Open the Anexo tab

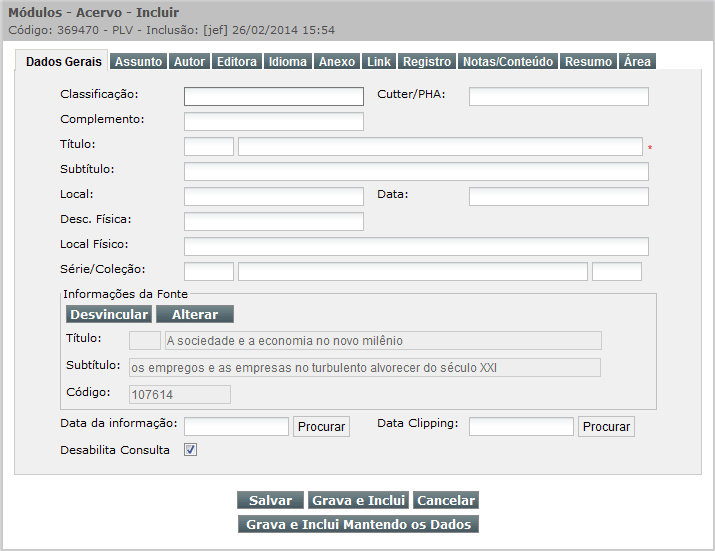point(337,62)
